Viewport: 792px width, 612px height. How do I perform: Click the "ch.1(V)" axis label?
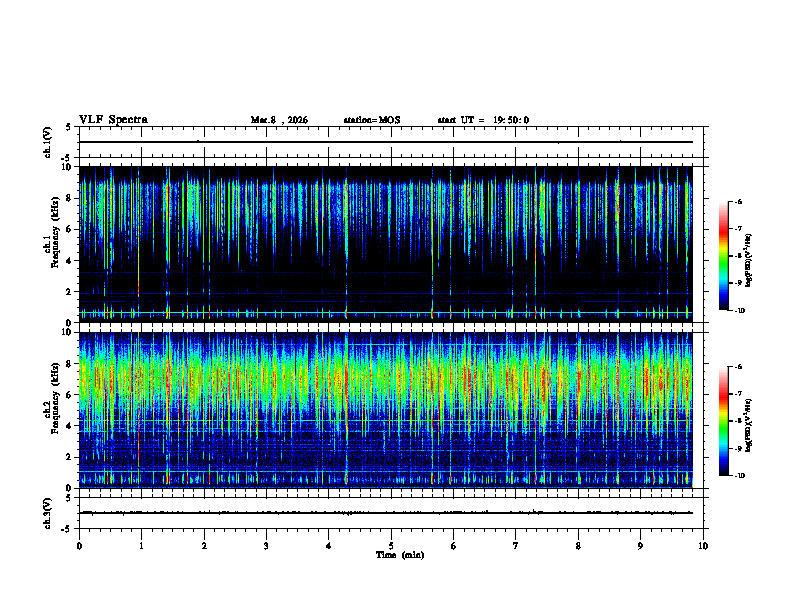48,142
